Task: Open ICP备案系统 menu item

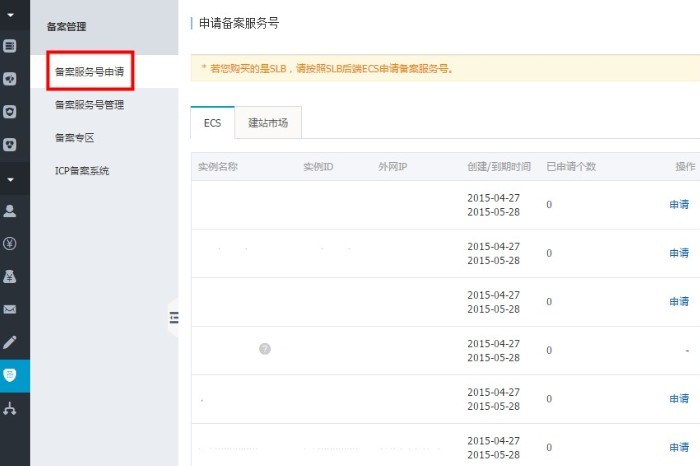Action: [82, 170]
